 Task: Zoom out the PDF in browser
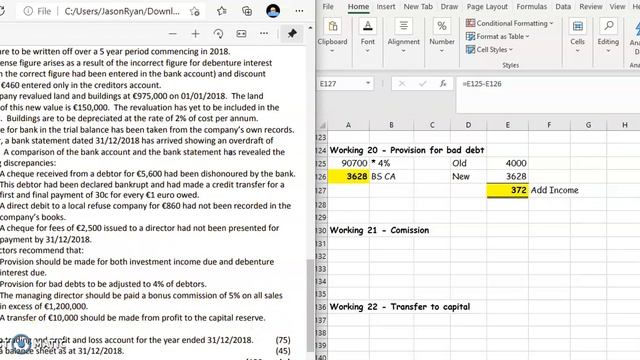173,33
